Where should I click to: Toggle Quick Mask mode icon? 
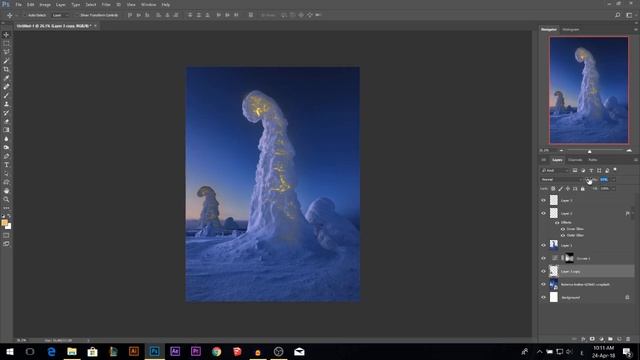pyautogui.click(x=6, y=235)
